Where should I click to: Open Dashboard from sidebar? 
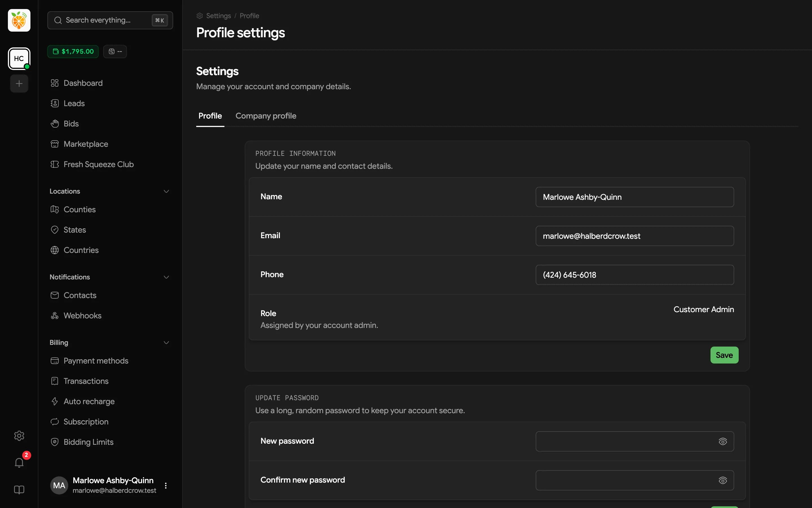click(x=110, y=83)
